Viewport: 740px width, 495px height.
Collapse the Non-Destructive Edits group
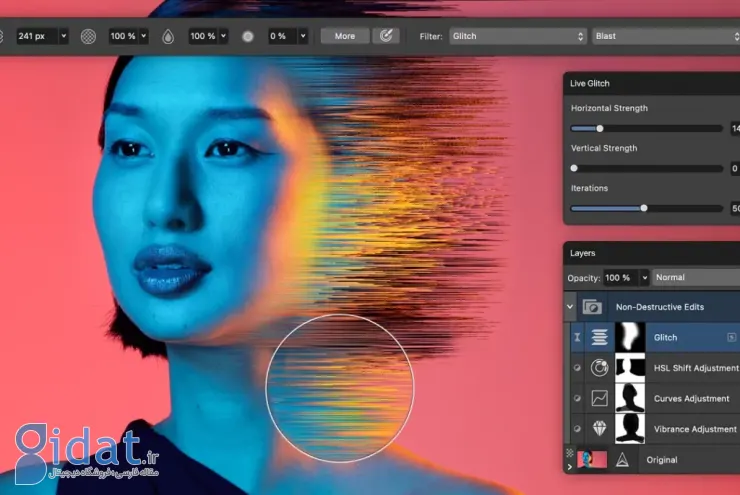coord(571,307)
